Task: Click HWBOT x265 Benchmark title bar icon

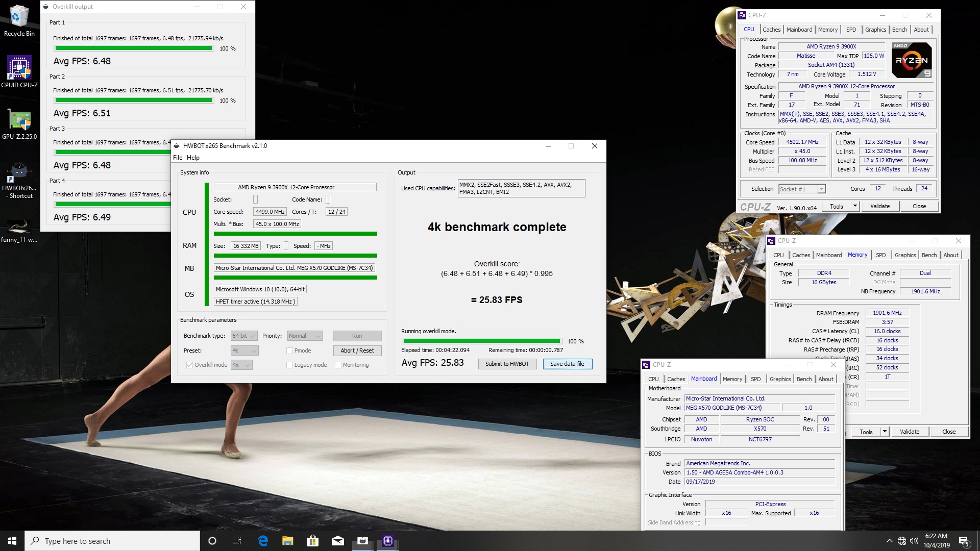Action: pos(177,146)
